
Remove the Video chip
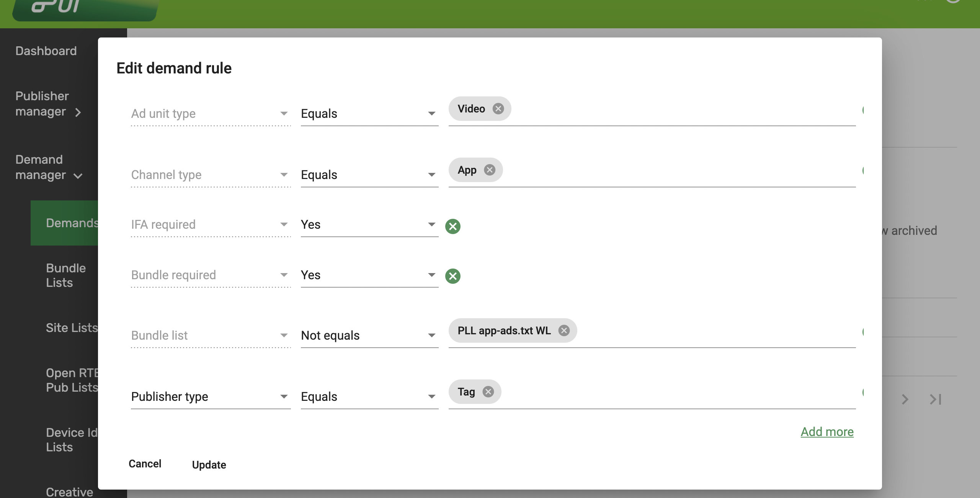(x=498, y=109)
